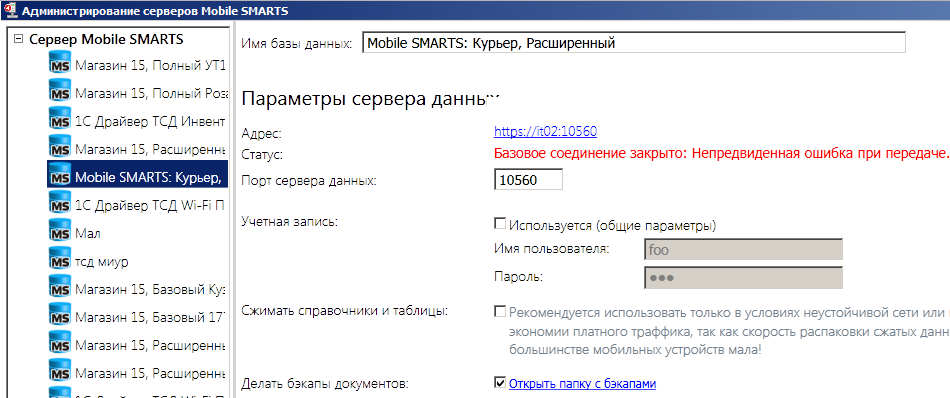Collapse the Сервер Mobile SMARTS tree node
This screenshot has width=950, height=398.
tap(18, 39)
